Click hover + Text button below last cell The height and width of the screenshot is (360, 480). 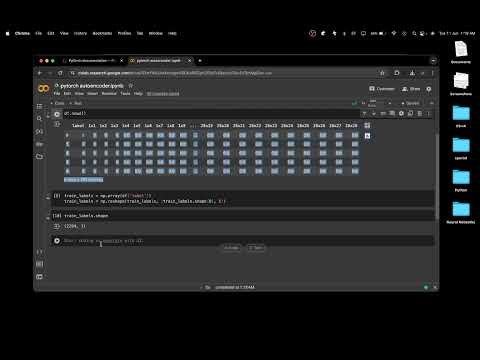(x=256, y=248)
